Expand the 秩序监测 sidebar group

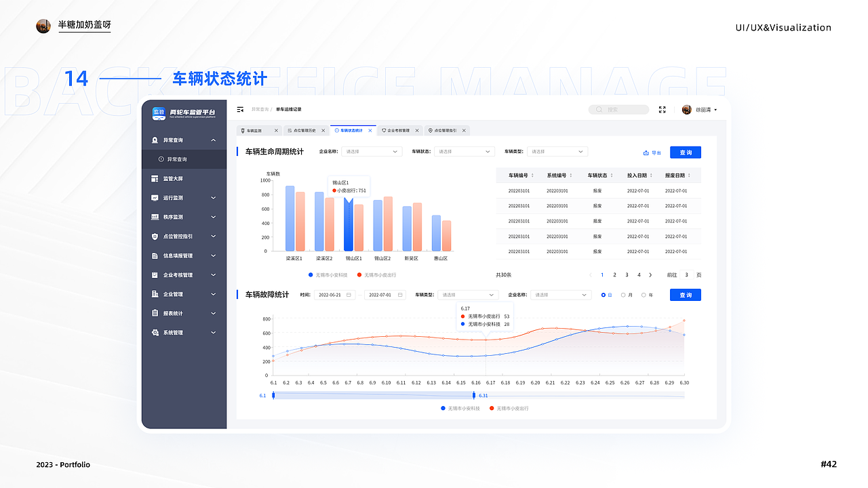click(x=214, y=217)
